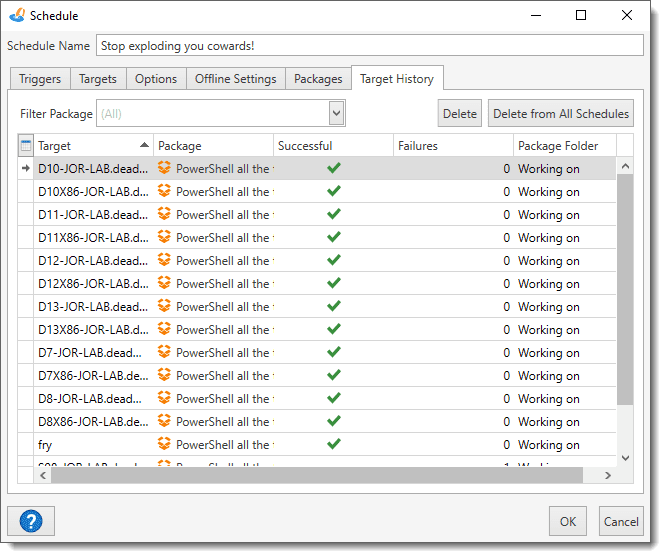Viewport: 666px width, 558px height.
Task: Select the D13-JOR-LAB.dead... target cell
Action: [x=93, y=306]
